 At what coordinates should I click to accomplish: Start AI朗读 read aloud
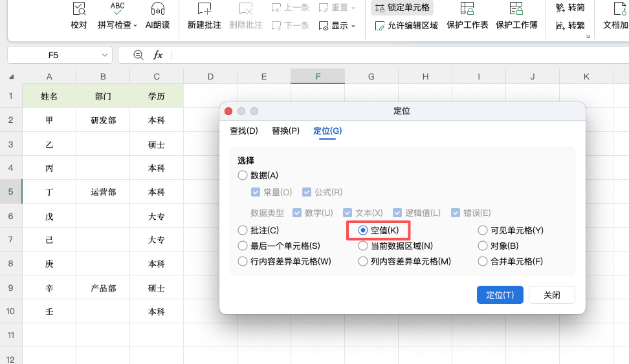click(x=158, y=16)
